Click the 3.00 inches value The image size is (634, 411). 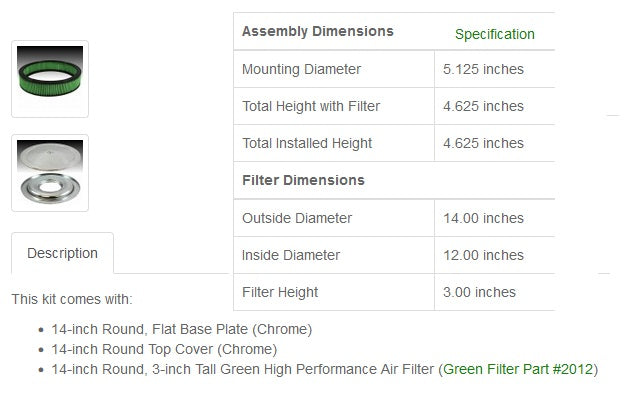tap(479, 292)
